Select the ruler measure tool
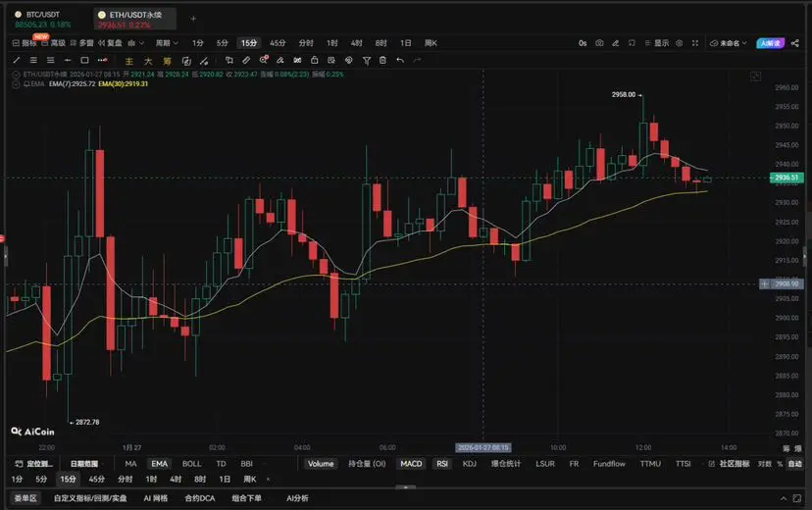This screenshot has width=812, height=510. 246,61
